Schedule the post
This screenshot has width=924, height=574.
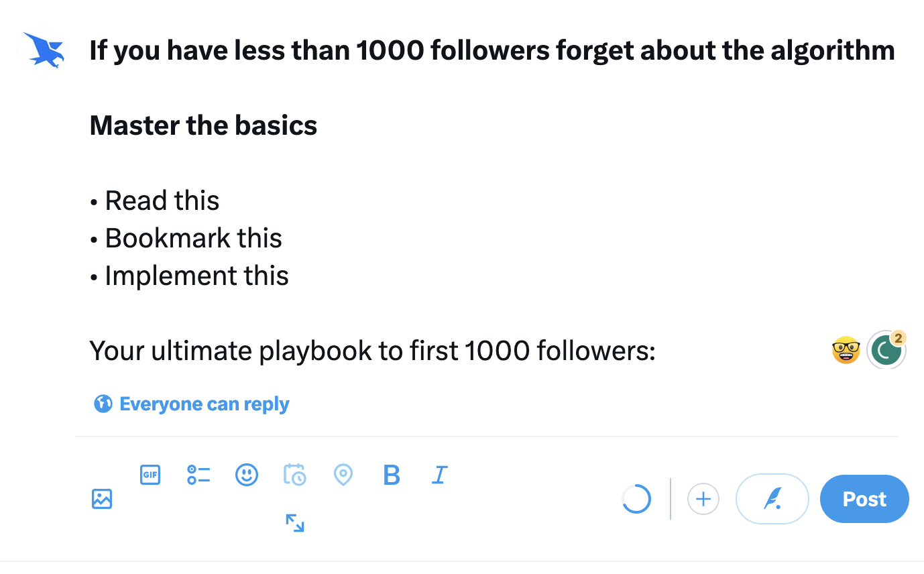[x=295, y=475]
